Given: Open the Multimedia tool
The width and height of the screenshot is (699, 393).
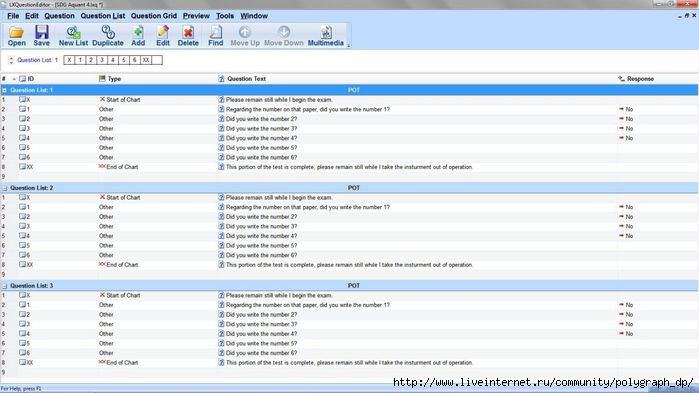Looking at the screenshot, I should [325, 36].
